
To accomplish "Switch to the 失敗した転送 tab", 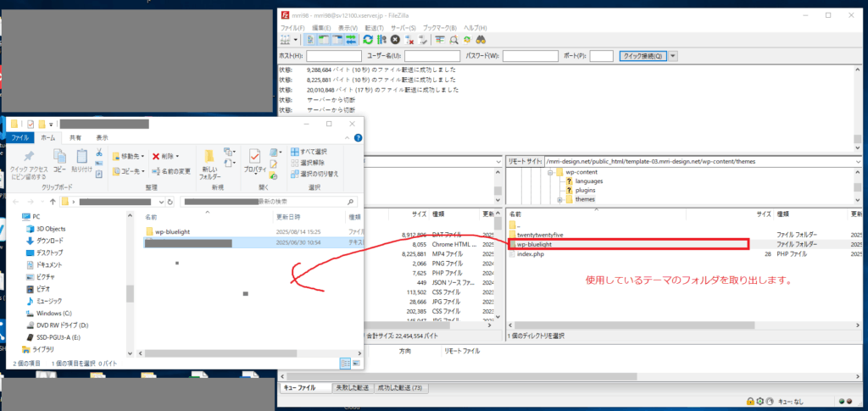I will 352,387.
